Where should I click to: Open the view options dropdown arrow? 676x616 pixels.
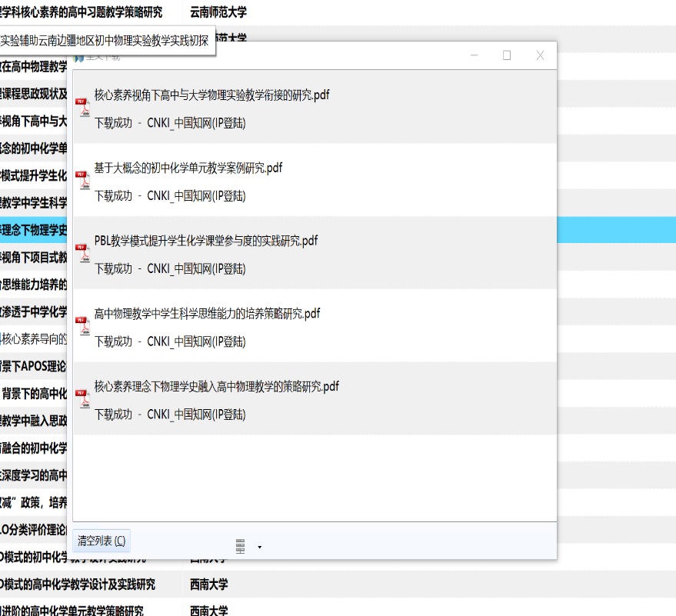click(x=260, y=547)
